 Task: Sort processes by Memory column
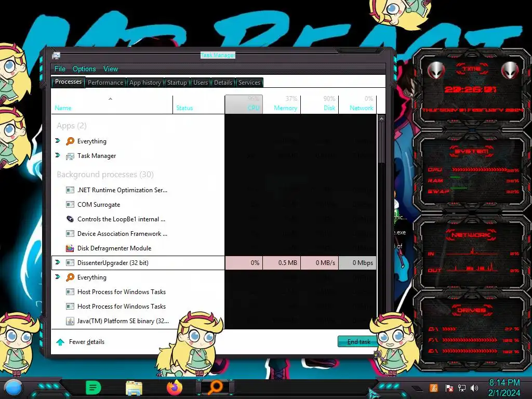[282, 104]
